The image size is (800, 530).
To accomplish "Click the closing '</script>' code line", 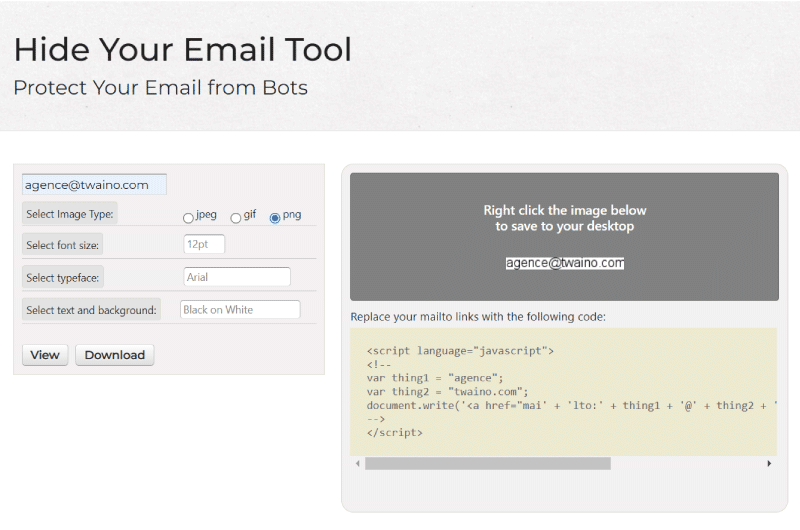I will [394, 433].
